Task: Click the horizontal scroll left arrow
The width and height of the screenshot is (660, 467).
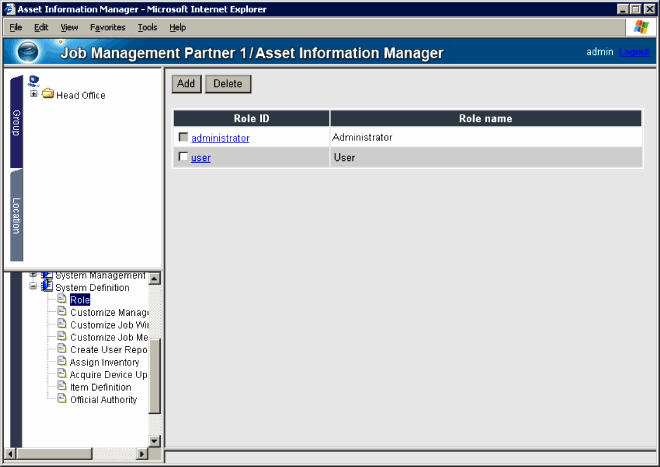Action: tap(10, 454)
